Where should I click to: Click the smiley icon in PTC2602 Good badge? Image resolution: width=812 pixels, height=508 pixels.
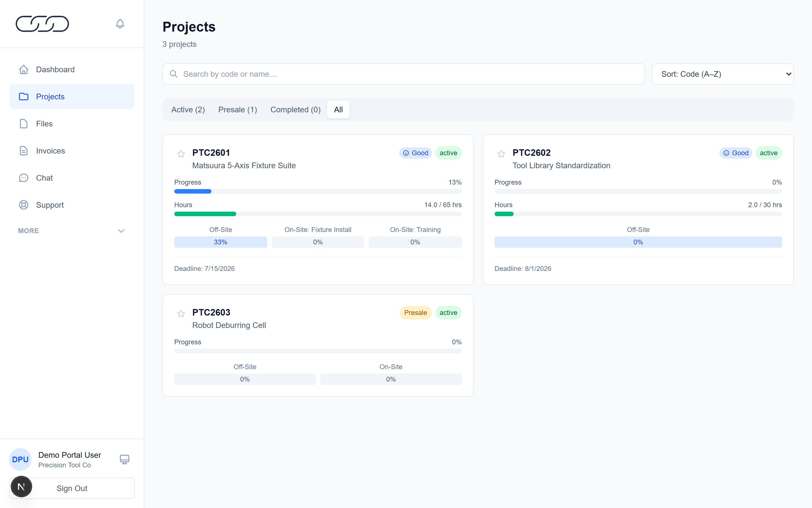pyautogui.click(x=726, y=153)
